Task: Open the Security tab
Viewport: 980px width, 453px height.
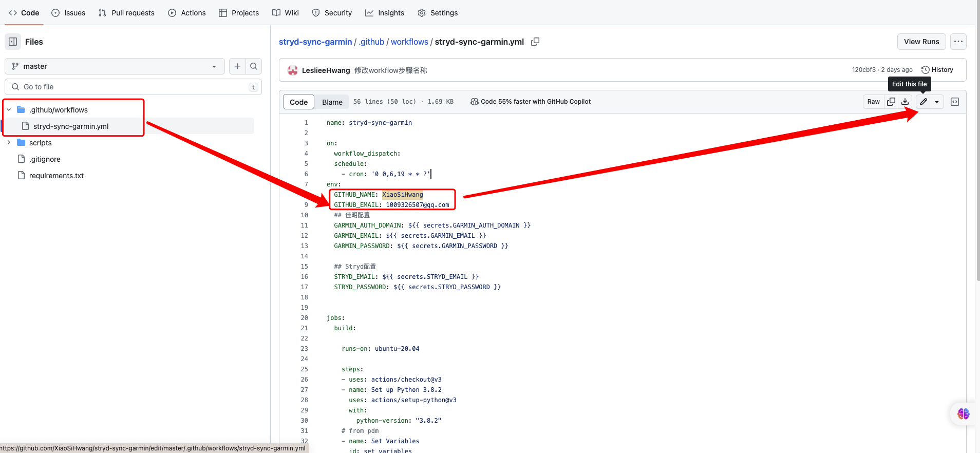Action: click(332, 13)
